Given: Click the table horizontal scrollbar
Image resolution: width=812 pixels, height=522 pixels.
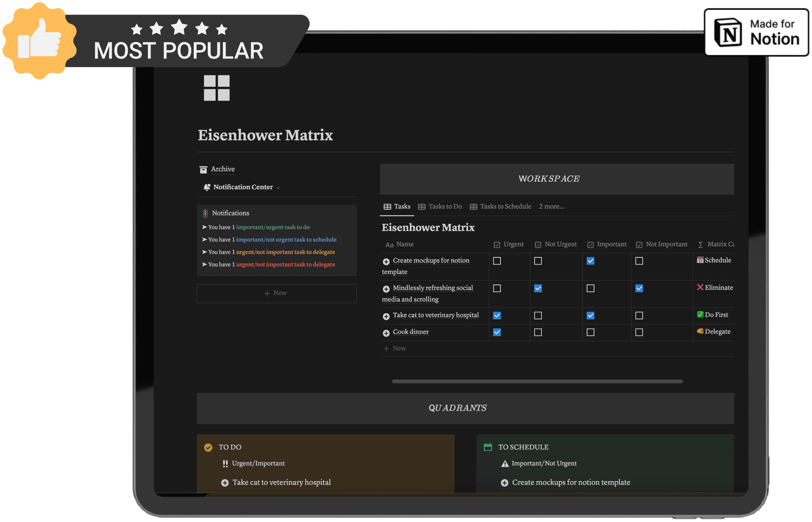Looking at the screenshot, I should tap(537, 381).
